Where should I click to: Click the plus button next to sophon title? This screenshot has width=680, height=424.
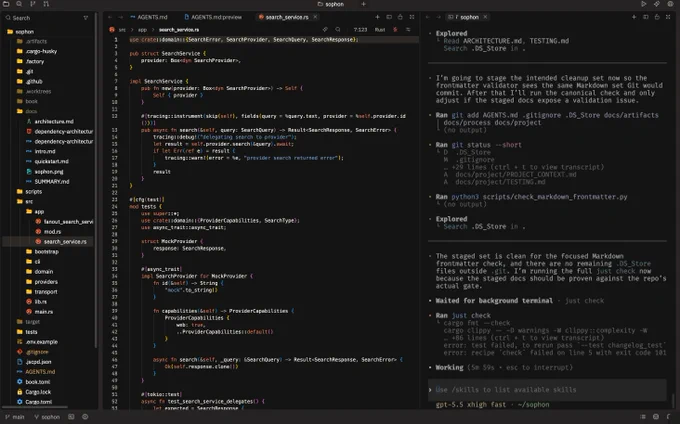click(363, 4)
